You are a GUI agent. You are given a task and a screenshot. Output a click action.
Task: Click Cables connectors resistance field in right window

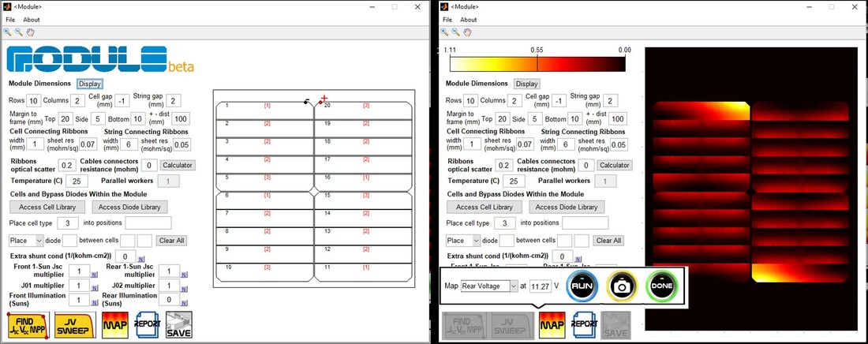[586, 165]
